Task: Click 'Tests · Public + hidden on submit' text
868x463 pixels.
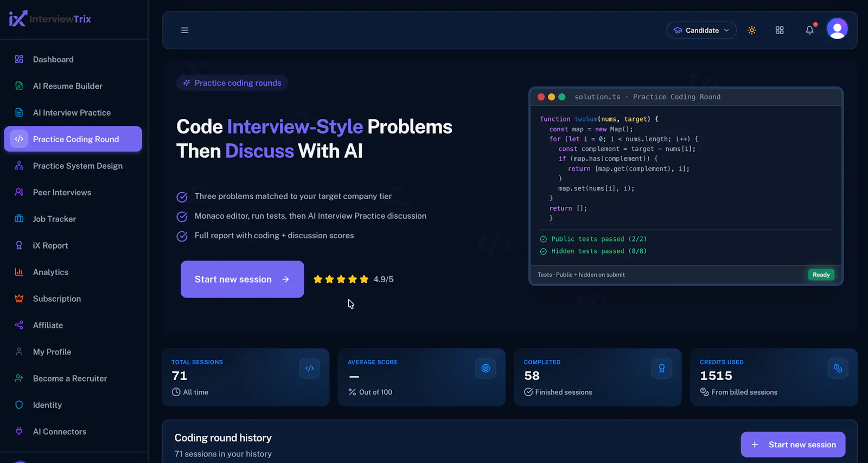Action: click(581, 275)
